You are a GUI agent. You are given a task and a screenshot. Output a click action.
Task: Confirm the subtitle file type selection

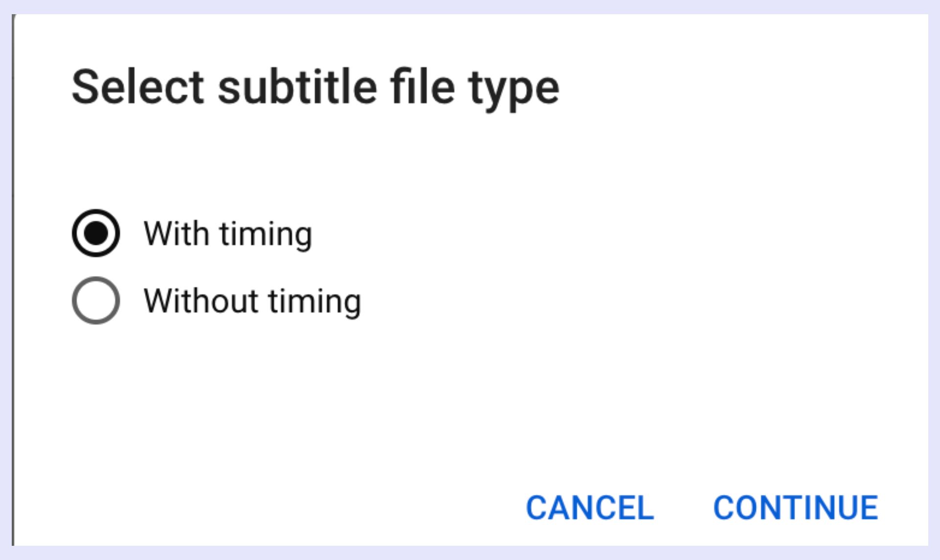point(796,508)
